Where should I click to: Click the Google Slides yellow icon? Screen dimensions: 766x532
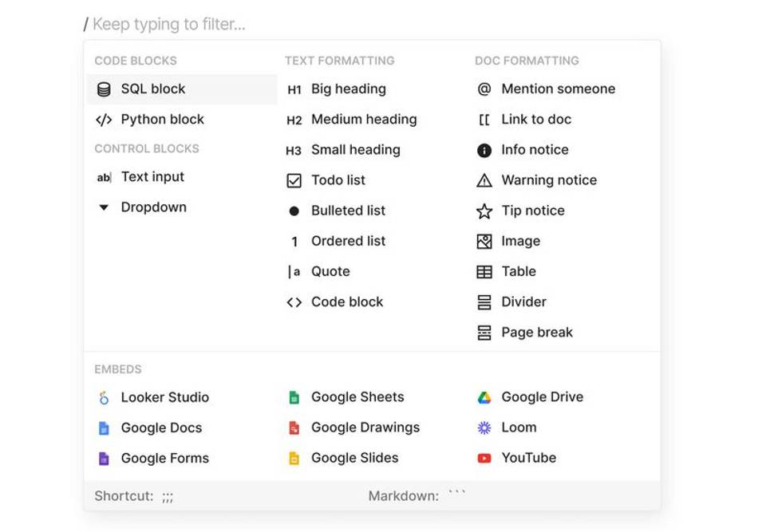(294, 459)
